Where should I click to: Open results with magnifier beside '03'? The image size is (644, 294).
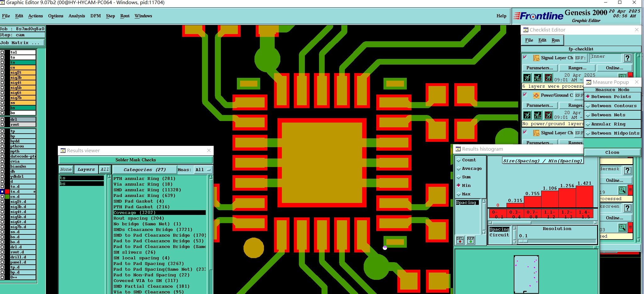tap(622, 227)
